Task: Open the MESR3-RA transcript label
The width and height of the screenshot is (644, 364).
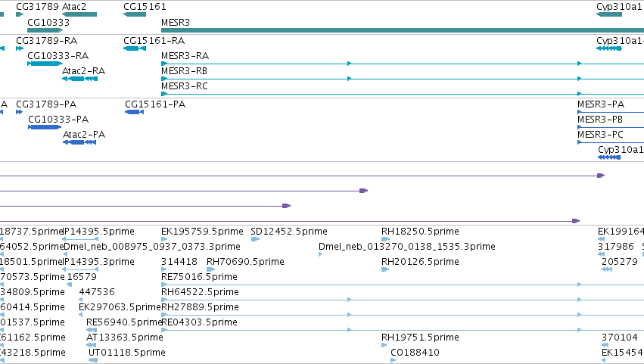Action: (x=185, y=56)
